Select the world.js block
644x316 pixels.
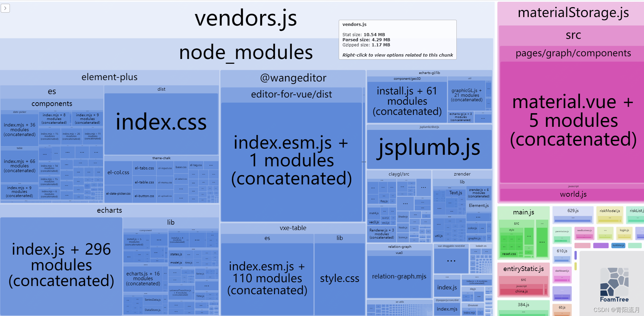pos(573,194)
